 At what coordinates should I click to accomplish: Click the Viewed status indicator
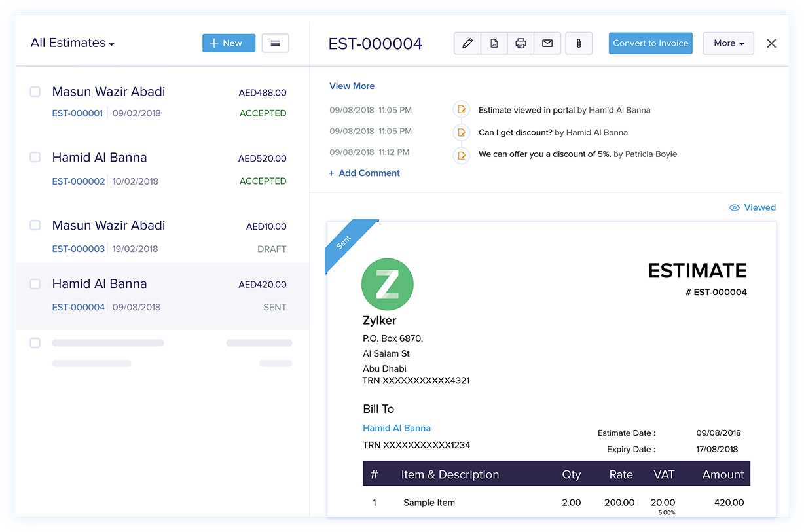click(x=752, y=207)
